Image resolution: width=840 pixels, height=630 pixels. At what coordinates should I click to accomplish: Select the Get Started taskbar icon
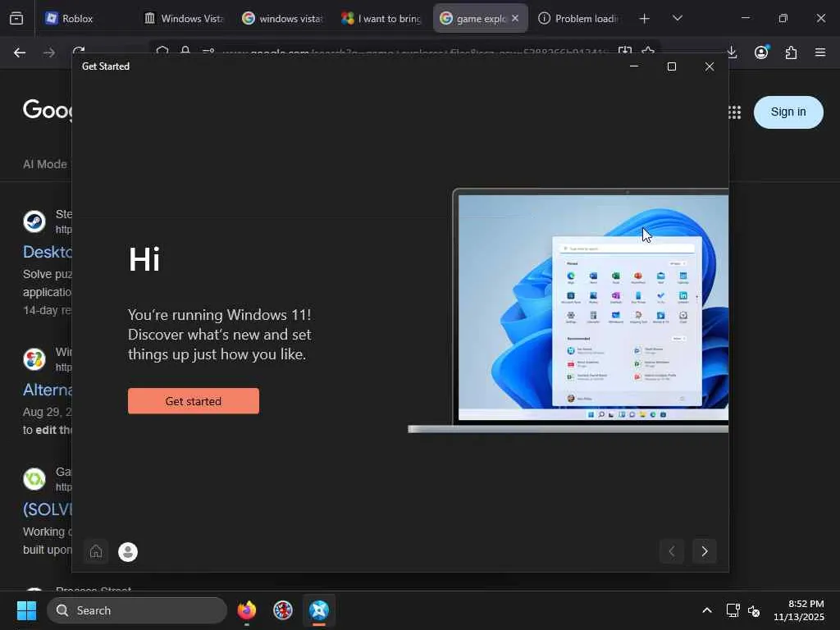(x=319, y=610)
